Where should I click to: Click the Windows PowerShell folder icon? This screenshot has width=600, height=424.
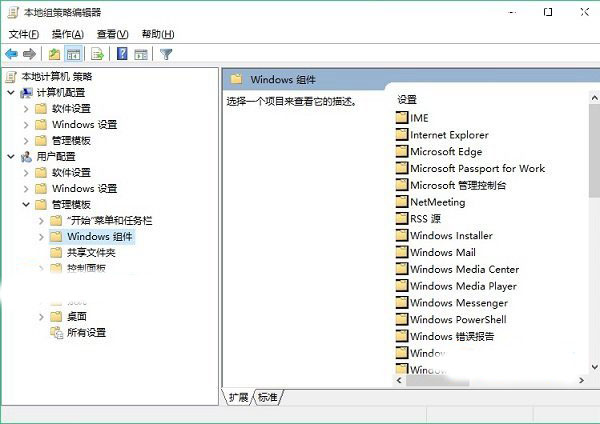tap(402, 319)
